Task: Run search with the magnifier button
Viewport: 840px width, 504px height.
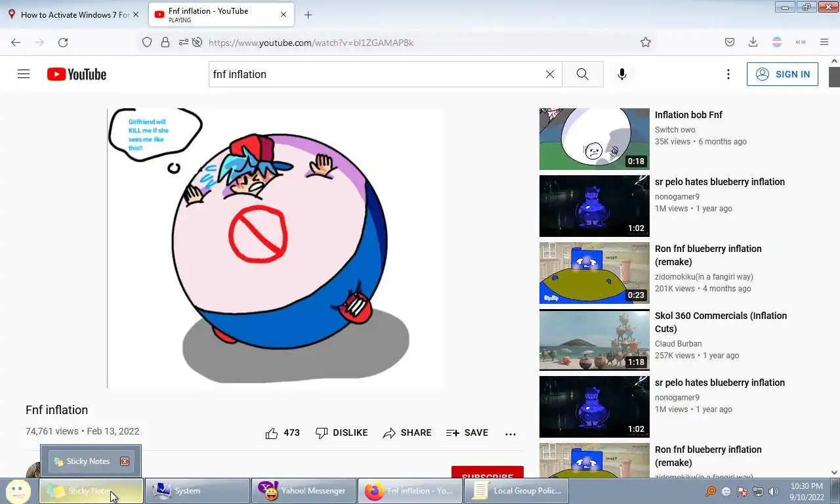Action: click(583, 74)
